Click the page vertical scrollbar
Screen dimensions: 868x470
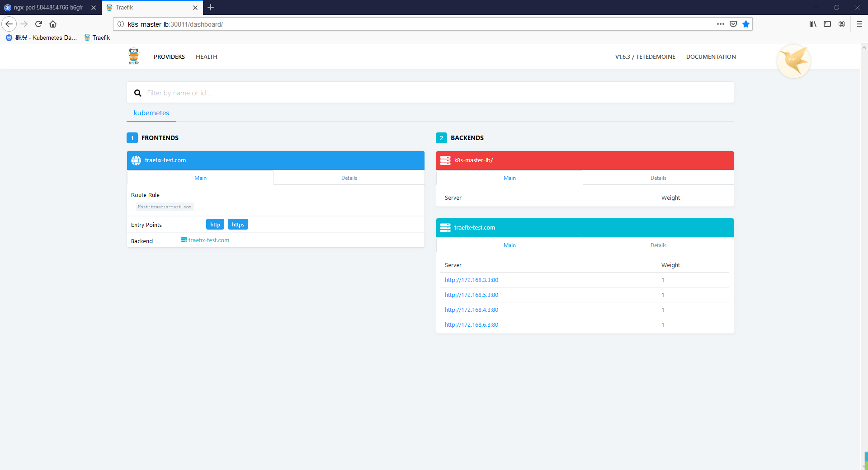864,257
